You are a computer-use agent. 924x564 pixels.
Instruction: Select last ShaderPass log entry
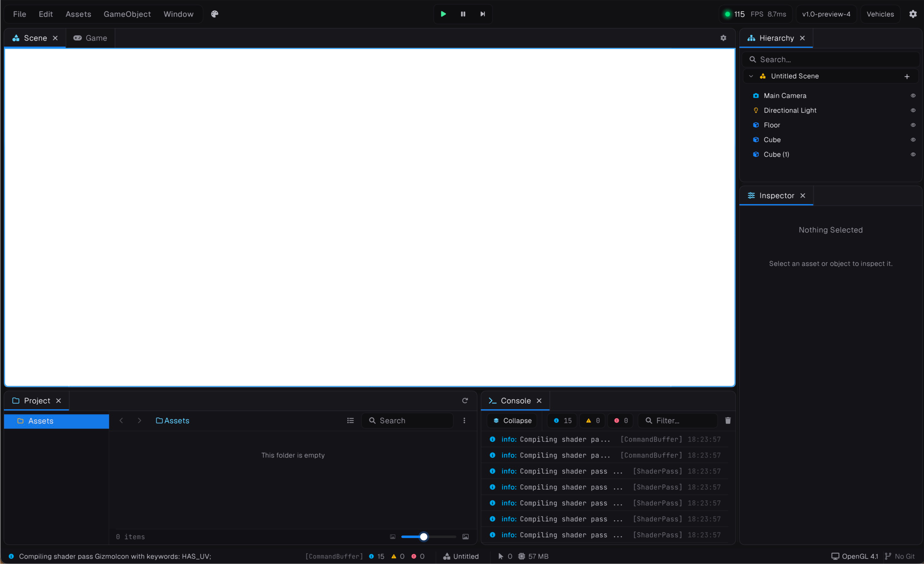(x=605, y=535)
